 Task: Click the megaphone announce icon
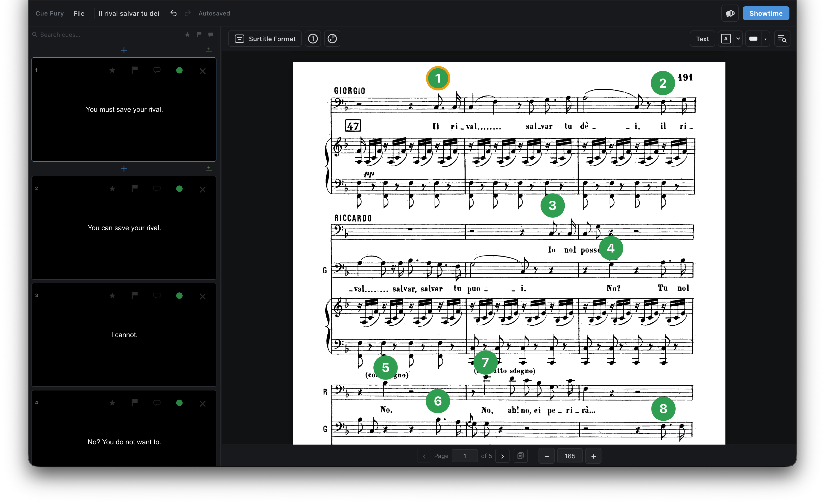[730, 13]
